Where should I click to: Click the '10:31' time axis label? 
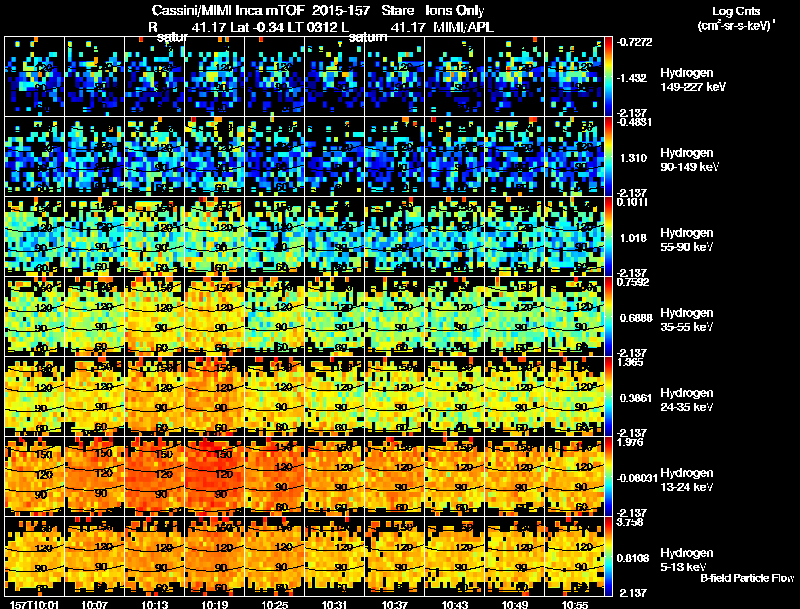[x=335, y=604]
